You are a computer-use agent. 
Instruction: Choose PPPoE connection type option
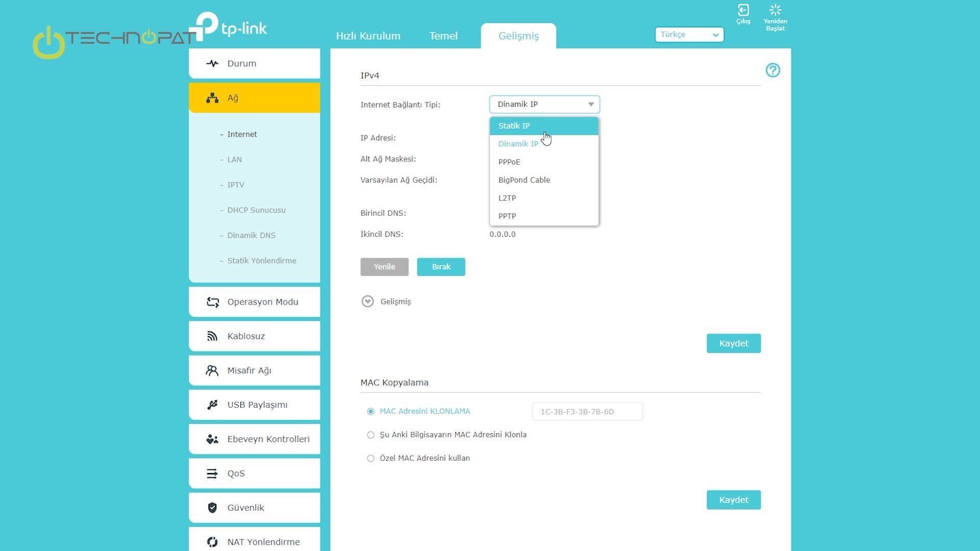(x=509, y=162)
